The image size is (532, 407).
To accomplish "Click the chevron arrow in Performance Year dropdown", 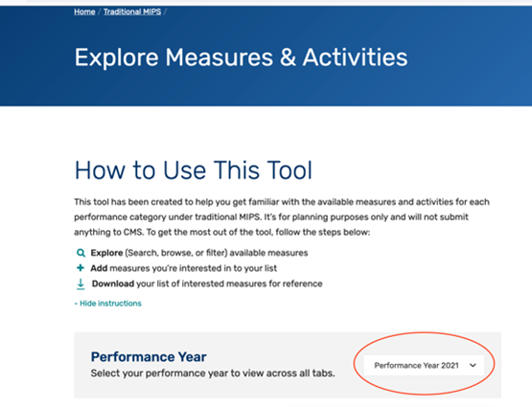I will click(x=473, y=365).
